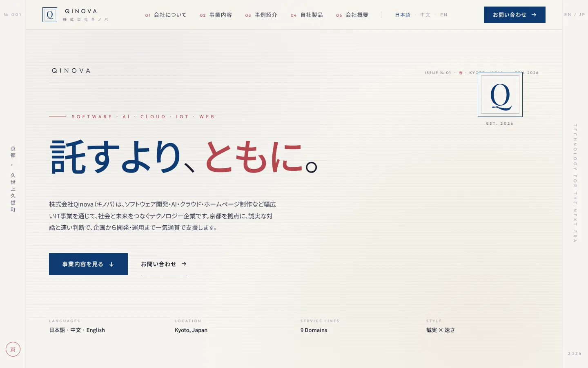Switch language to 日本語
The image size is (588, 368).
(403, 15)
